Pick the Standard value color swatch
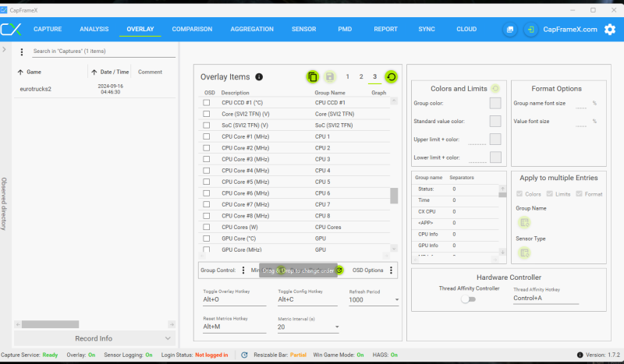Viewport: 624px width, 364px height. 495,121
